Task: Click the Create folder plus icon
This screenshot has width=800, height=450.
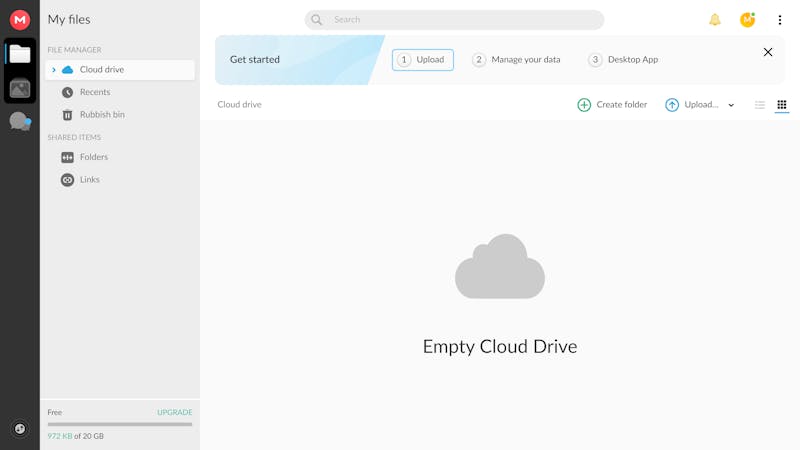Action: (584, 105)
